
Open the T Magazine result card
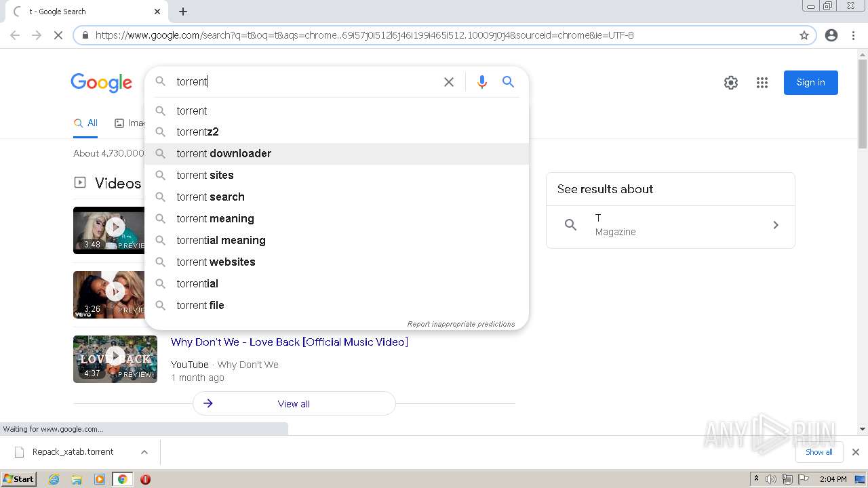(671, 225)
